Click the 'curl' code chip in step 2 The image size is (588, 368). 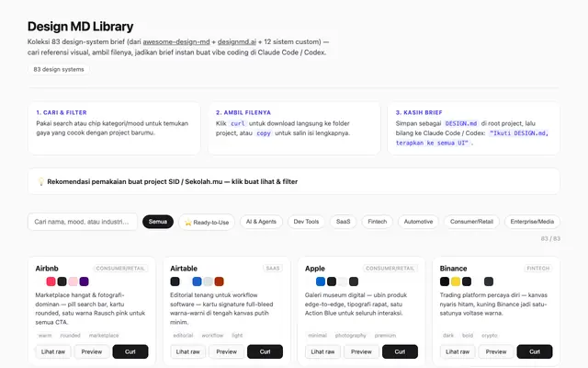coord(238,123)
